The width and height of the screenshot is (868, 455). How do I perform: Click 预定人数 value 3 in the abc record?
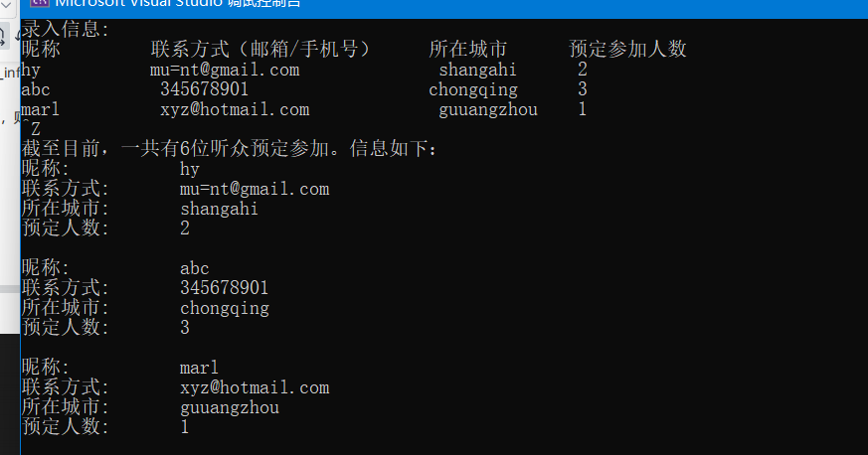[185, 328]
